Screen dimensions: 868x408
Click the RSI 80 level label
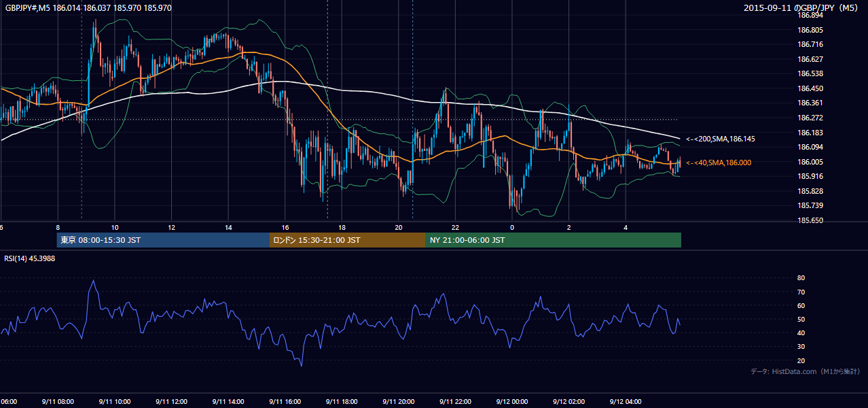801,278
